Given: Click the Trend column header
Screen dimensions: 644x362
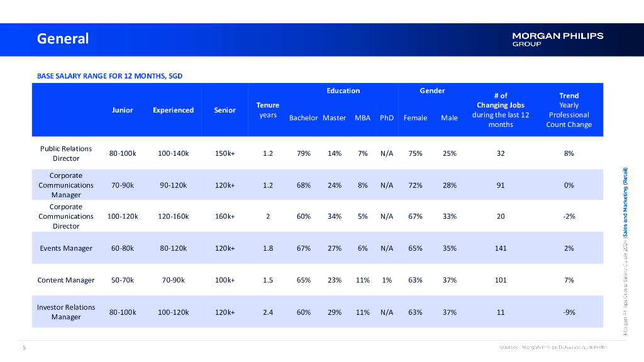Looking at the screenshot, I should [x=569, y=110].
